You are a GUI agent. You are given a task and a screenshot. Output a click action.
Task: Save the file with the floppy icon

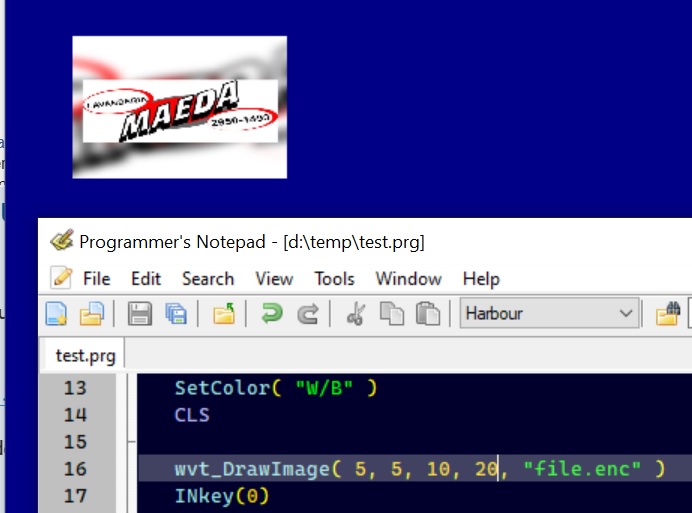[x=139, y=313]
